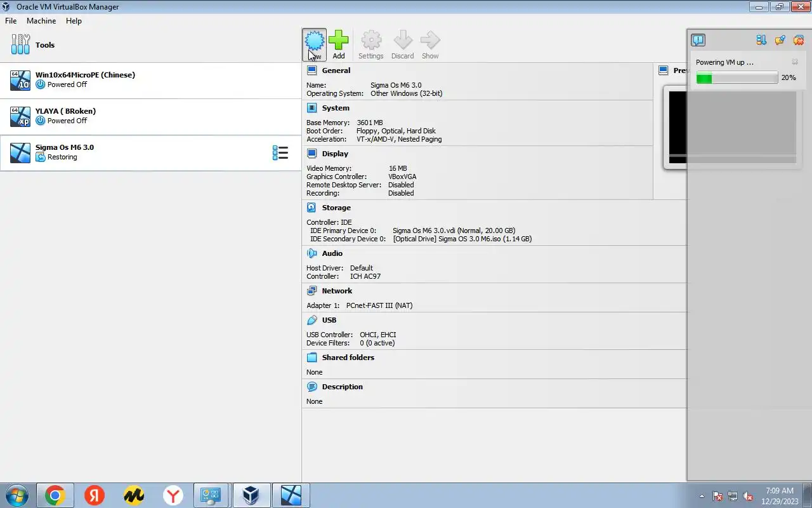Select Win10x64MicroPE (Chinese) virtual machine
This screenshot has height=508, width=812.
tap(150, 80)
